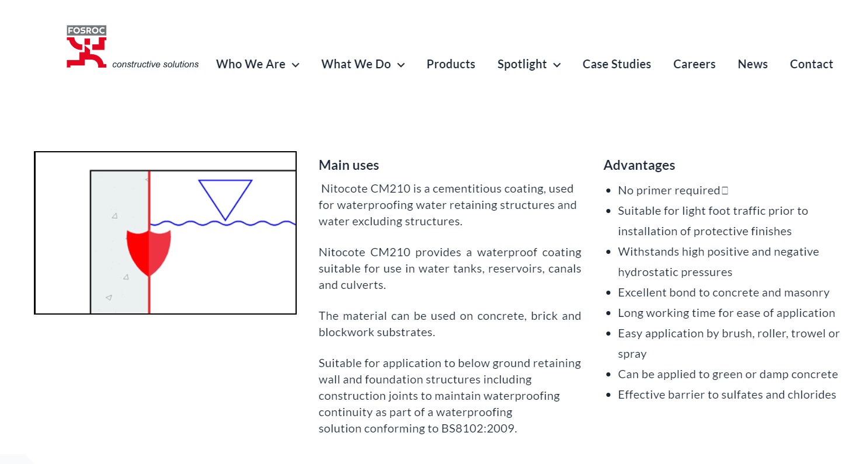This screenshot has height=464, width=868.
Task: Go to the Careers page
Action: click(x=694, y=64)
